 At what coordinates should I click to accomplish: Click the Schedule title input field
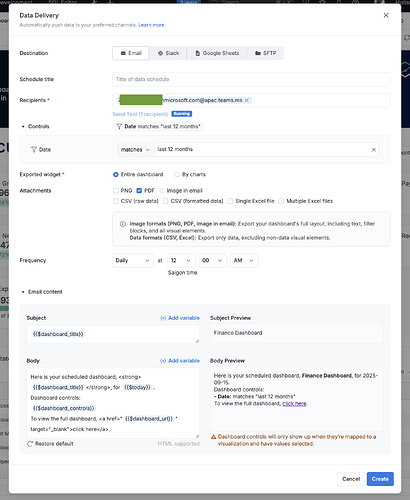coord(251,79)
